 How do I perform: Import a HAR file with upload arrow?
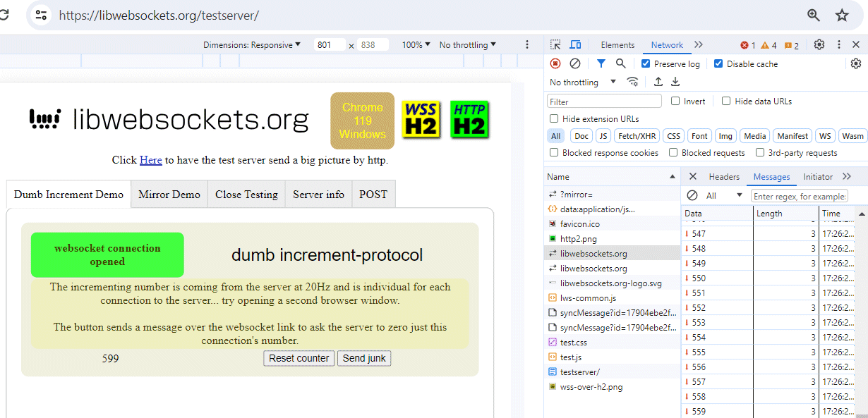point(658,82)
